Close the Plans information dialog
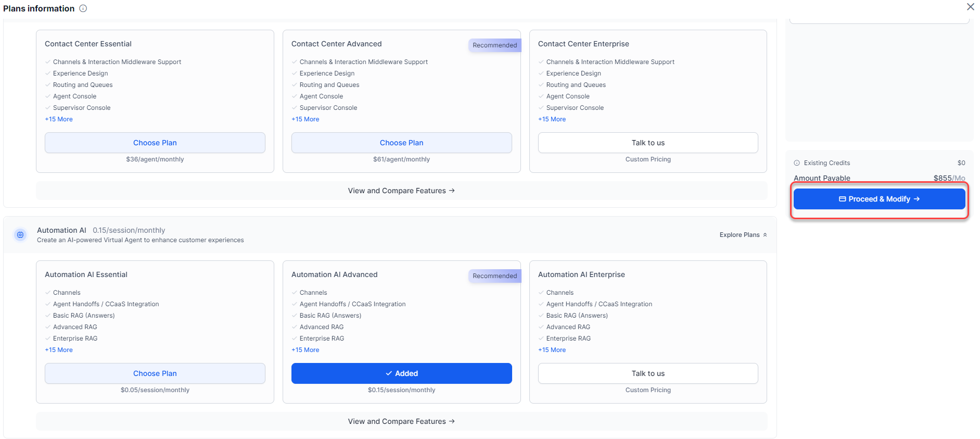 pos(970,7)
